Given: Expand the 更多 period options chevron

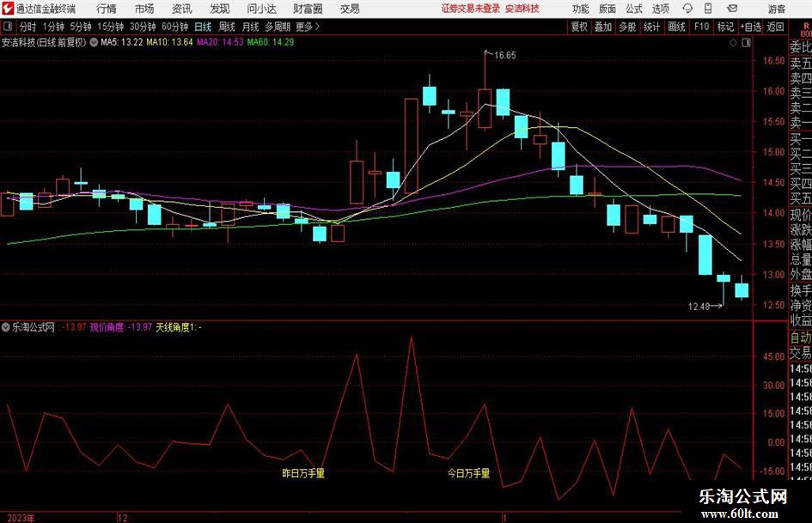Looking at the screenshot, I should coord(317,27).
